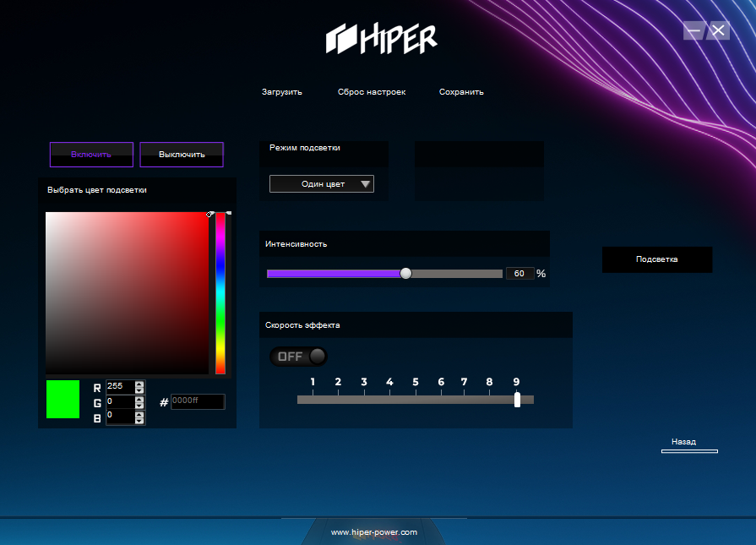756x545 pixels.
Task: Click the intensity slider knob
Action: click(406, 274)
